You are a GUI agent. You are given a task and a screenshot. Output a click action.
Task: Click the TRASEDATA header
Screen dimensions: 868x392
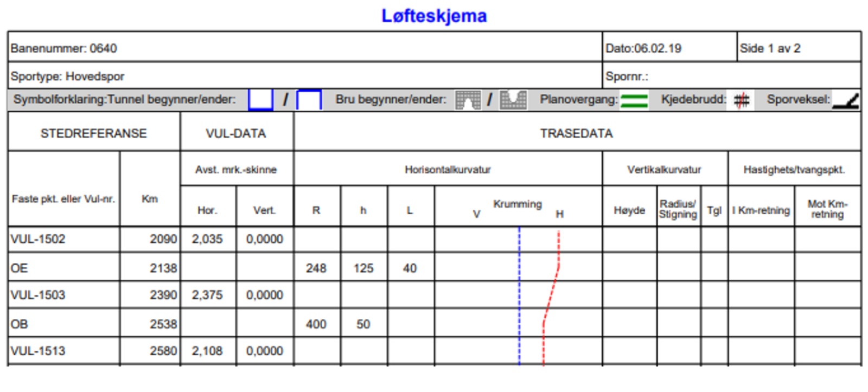tap(576, 133)
